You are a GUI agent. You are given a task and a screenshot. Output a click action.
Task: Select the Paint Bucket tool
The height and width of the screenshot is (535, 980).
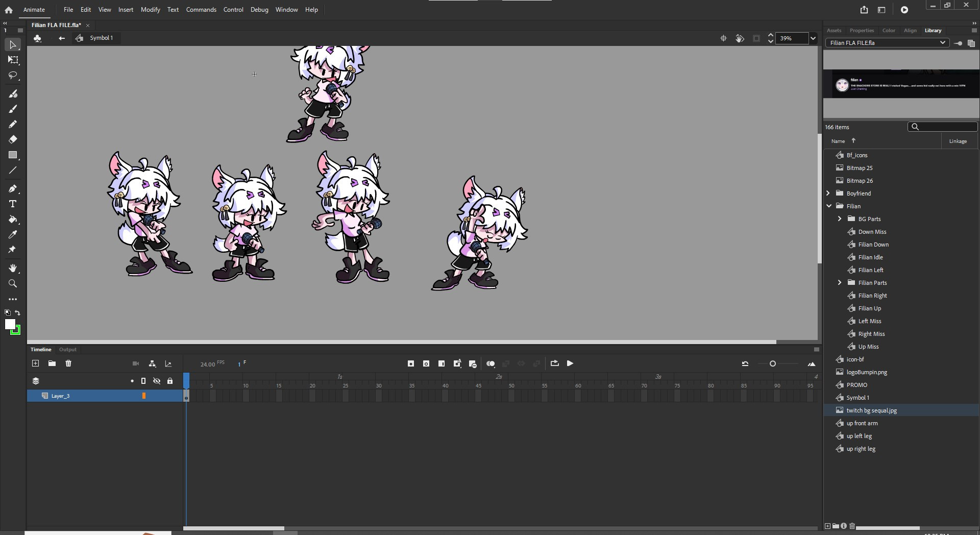coord(13,220)
